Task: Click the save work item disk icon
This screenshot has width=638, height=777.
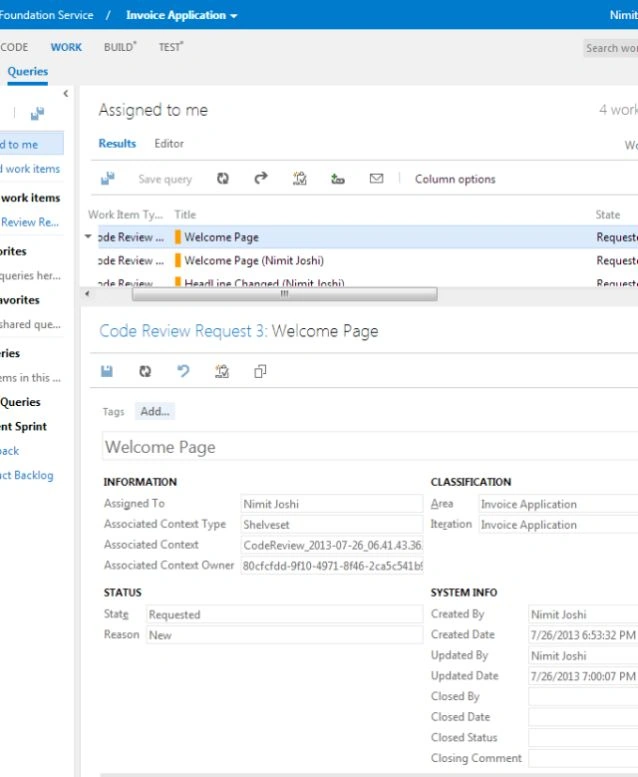Action: pyautogui.click(x=107, y=371)
